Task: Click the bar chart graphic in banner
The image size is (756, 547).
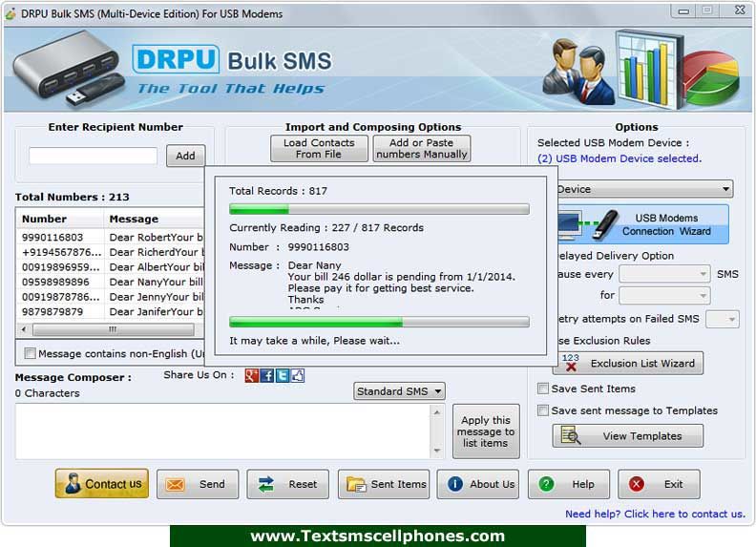Action: pyautogui.click(x=648, y=68)
